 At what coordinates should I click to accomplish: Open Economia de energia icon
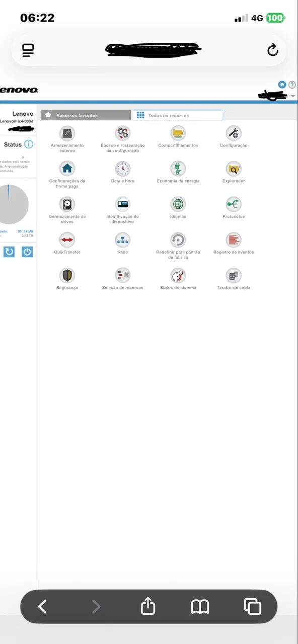click(178, 169)
